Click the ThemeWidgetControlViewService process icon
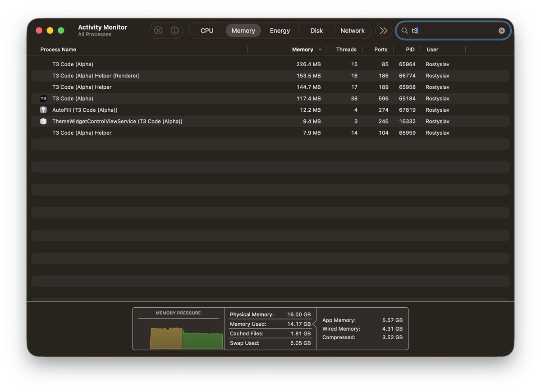 (x=43, y=121)
